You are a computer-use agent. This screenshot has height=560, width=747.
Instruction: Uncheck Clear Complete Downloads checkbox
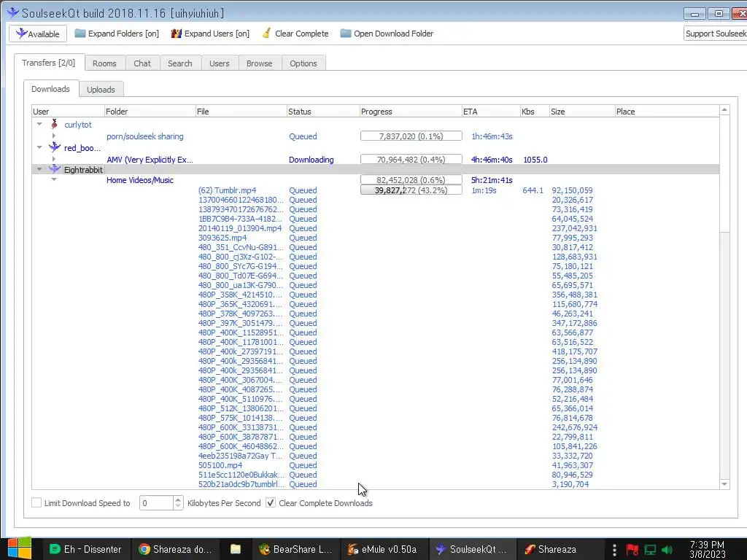click(x=271, y=502)
